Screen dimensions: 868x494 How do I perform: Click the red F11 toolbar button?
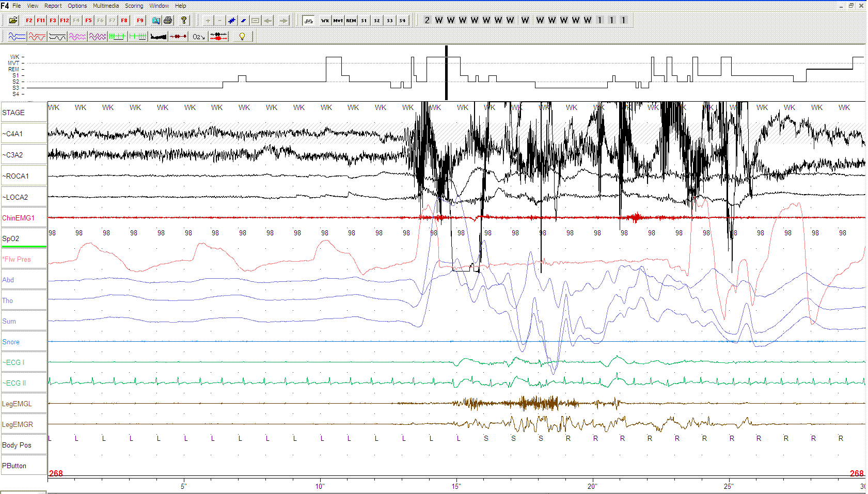[x=41, y=20]
